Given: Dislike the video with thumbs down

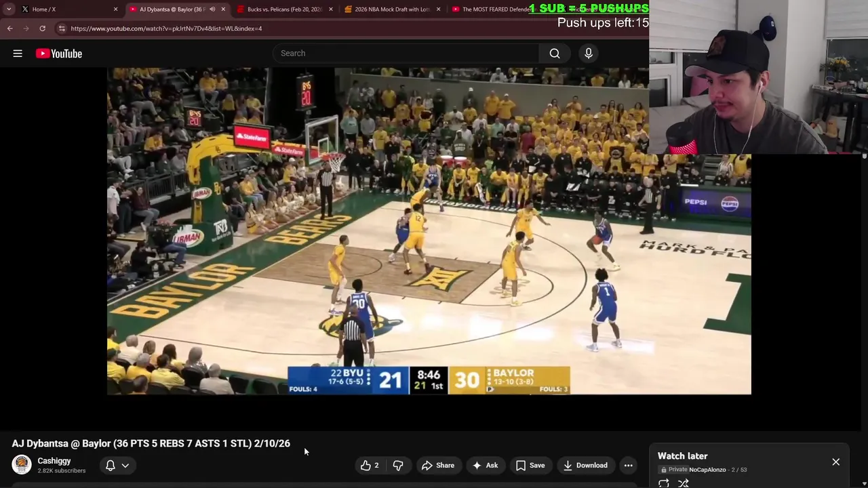Looking at the screenshot, I should click(x=398, y=466).
